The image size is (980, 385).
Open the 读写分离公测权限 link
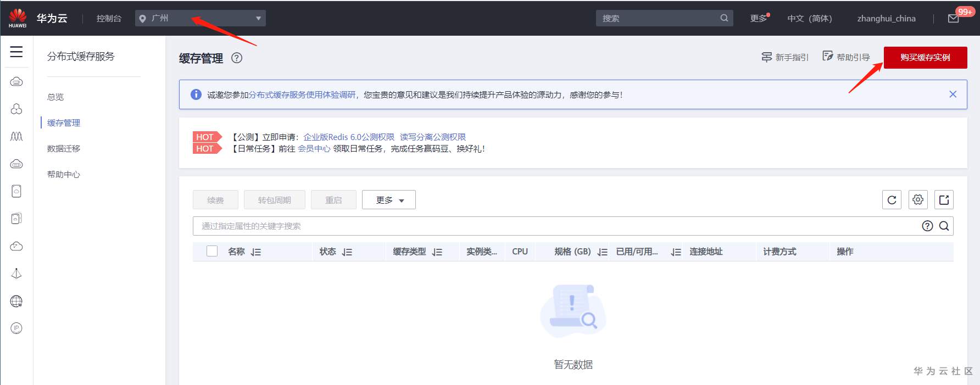click(433, 137)
